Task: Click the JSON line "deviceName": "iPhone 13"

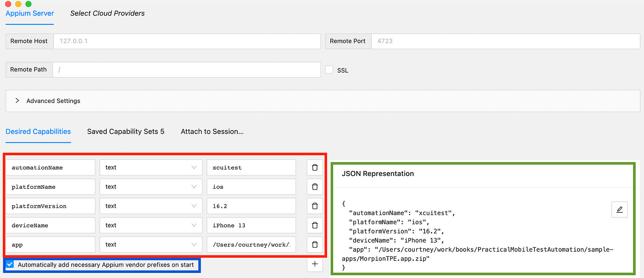Action: (396, 240)
